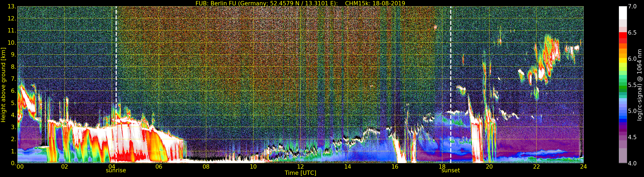Screen dimensions: 644x177
Task: Click the height axis tick label "13."
Action: pos(12,6)
